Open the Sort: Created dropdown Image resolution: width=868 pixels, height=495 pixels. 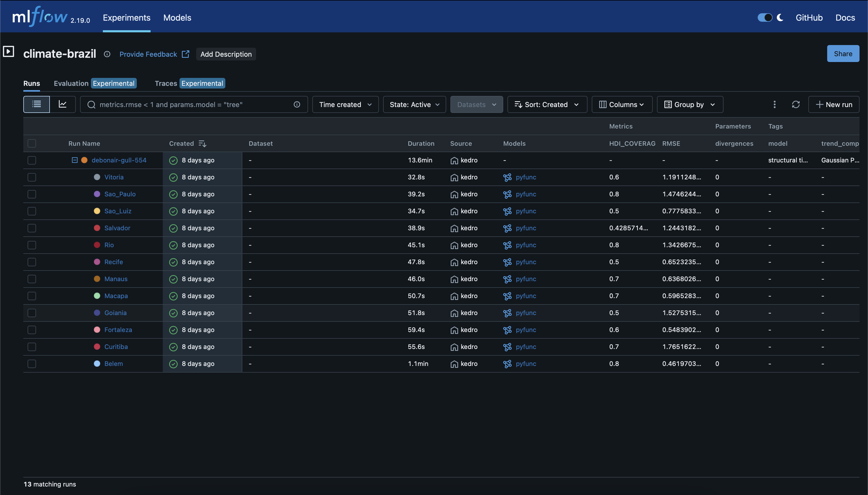(547, 104)
